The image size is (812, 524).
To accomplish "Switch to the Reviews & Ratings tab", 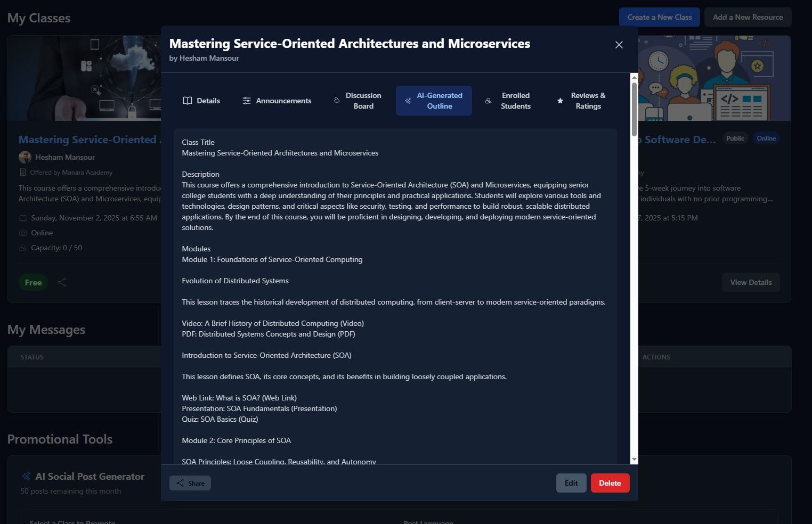I will coord(583,100).
